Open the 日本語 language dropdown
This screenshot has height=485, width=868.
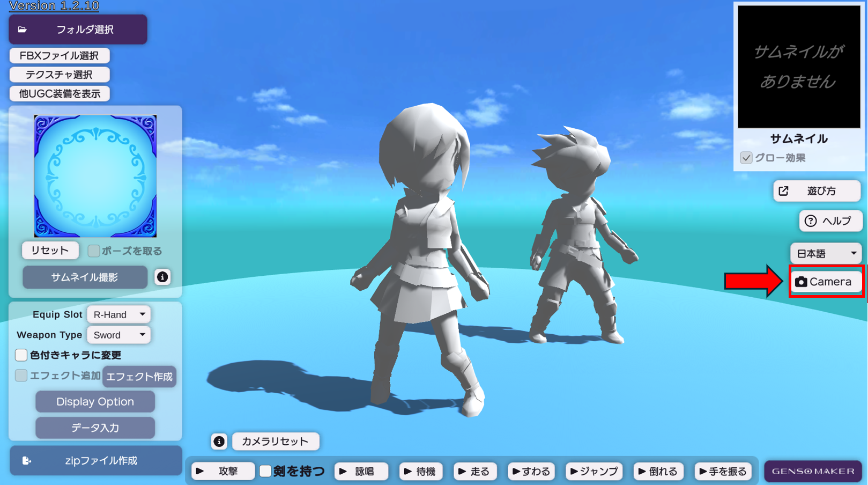pyautogui.click(x=826, y=253)
